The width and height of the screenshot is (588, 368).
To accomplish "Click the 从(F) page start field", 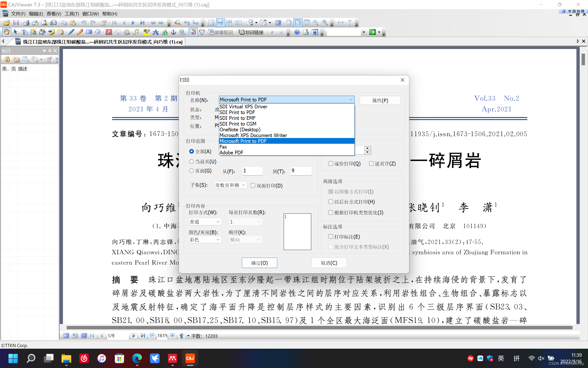I will point(252,171).
